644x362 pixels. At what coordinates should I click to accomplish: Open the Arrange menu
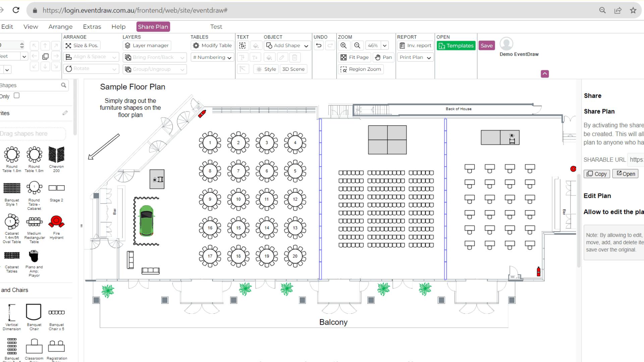point(60,27)
